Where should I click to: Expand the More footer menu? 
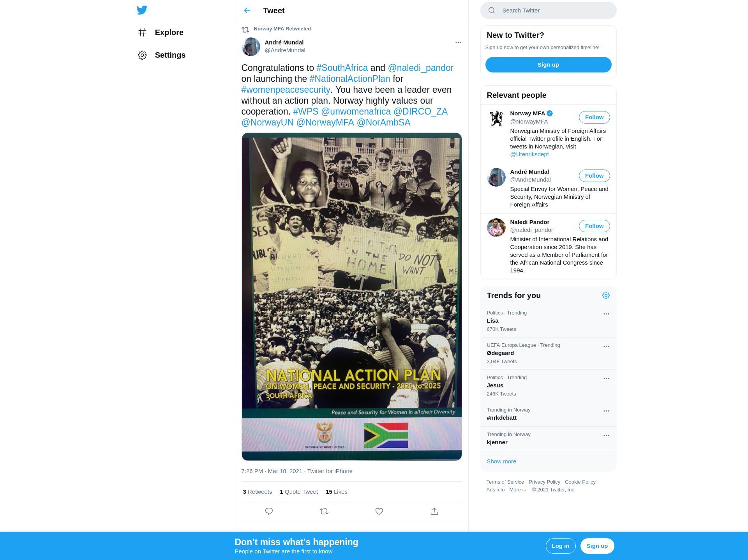coord(518,490)
